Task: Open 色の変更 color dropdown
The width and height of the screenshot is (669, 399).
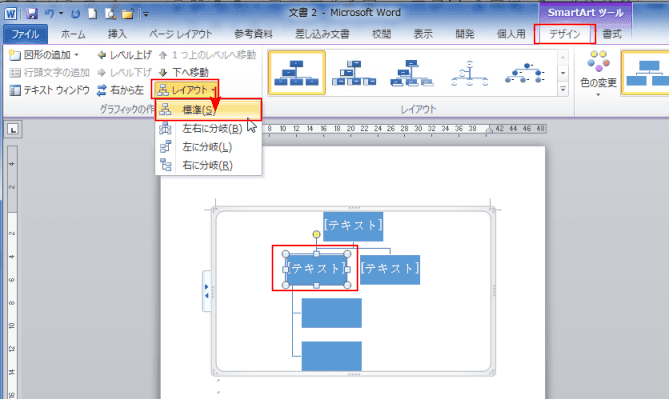Action: click(x=598, y=74)
